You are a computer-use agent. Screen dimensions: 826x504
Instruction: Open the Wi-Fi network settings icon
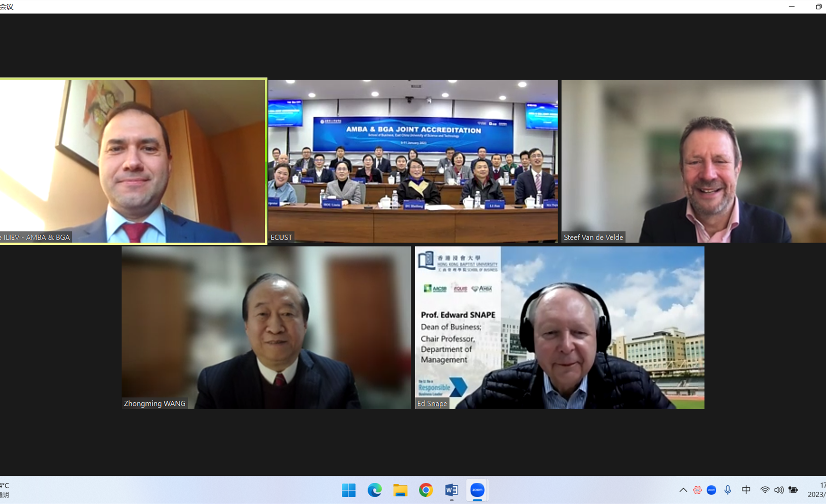click(x=764, y=490)
